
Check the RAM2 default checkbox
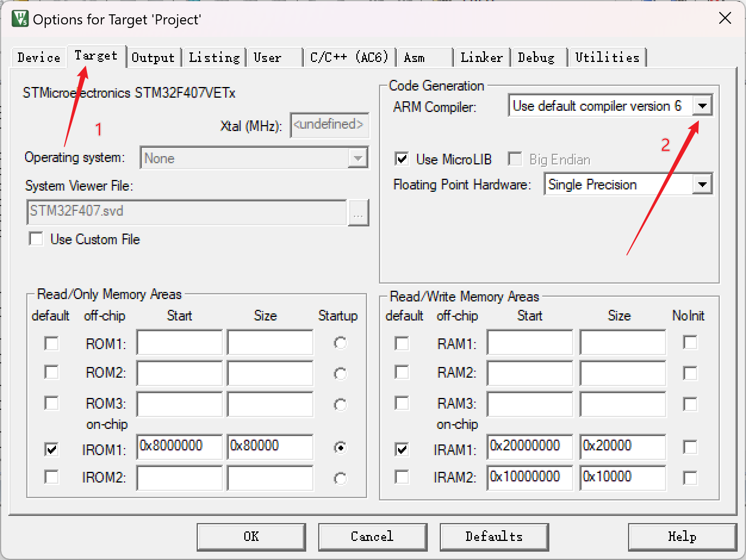(402, 372)
